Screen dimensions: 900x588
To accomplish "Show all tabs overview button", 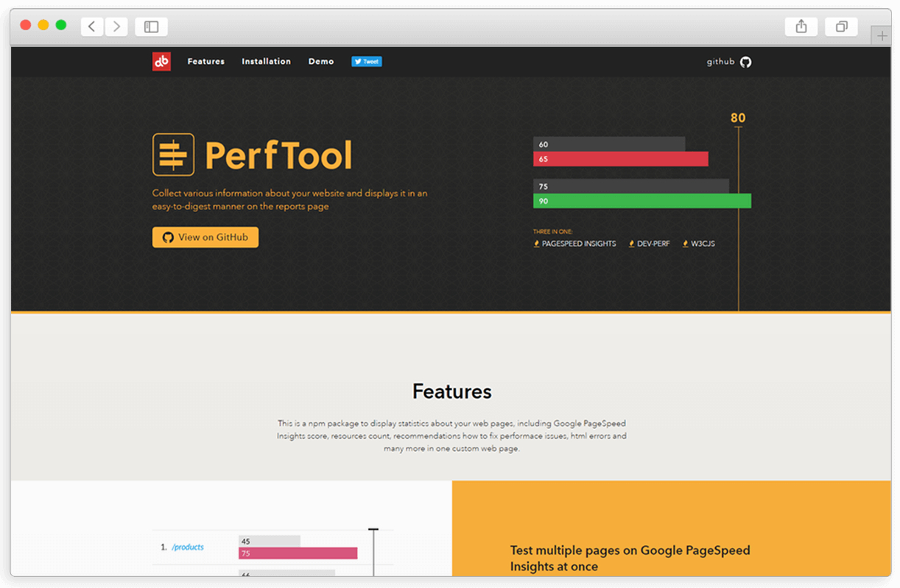I will (x=841, y=26).
